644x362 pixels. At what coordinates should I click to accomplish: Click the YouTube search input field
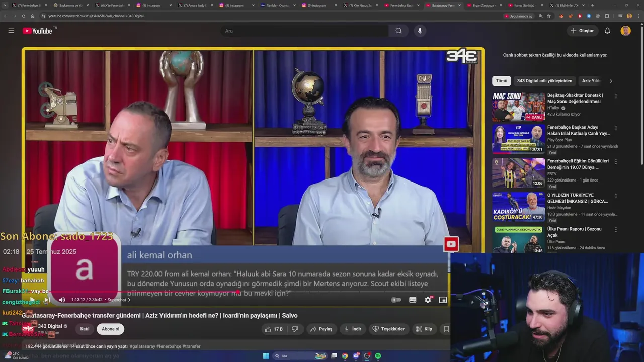click(304, 31)
